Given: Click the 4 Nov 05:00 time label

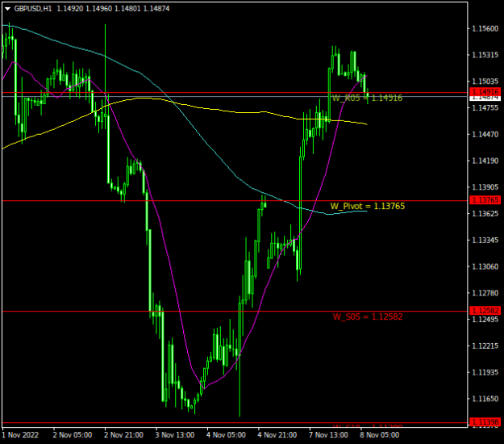Looking at the screenshot, I should pos(226,435).
